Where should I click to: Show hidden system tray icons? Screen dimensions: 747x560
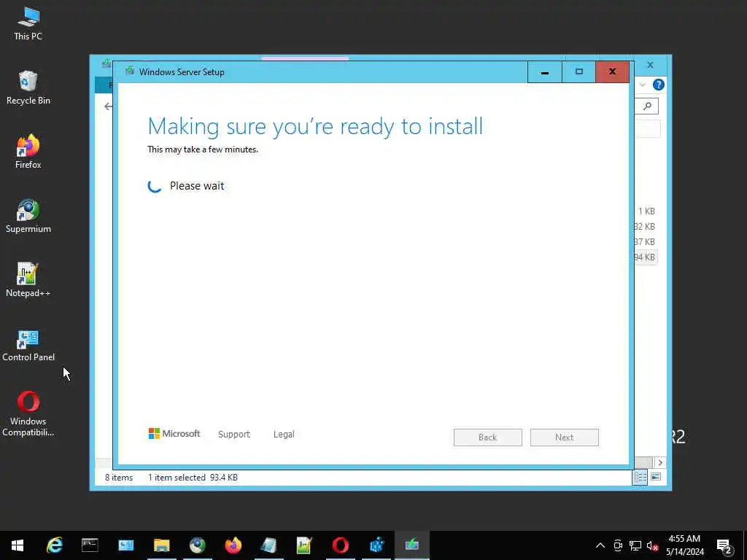click(x=600, y=545)
